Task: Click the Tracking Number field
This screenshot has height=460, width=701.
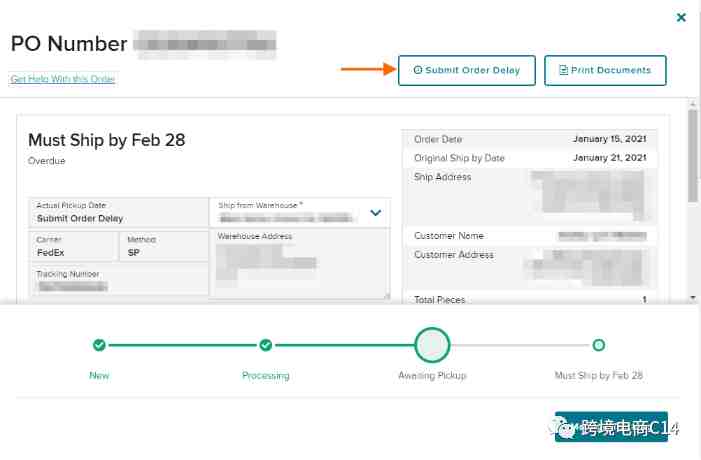Action: pyautogui.click(x=119, y=281)
